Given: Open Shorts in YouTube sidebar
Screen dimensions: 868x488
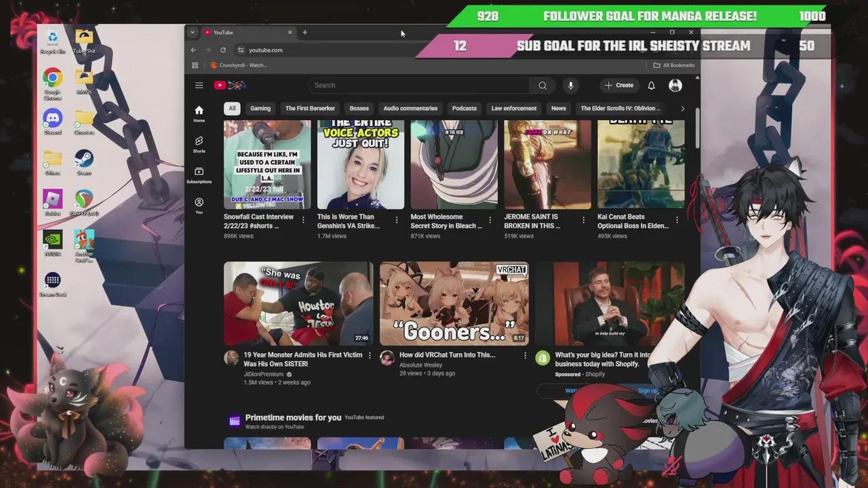Looking at the screenshot, I should 199,144.
